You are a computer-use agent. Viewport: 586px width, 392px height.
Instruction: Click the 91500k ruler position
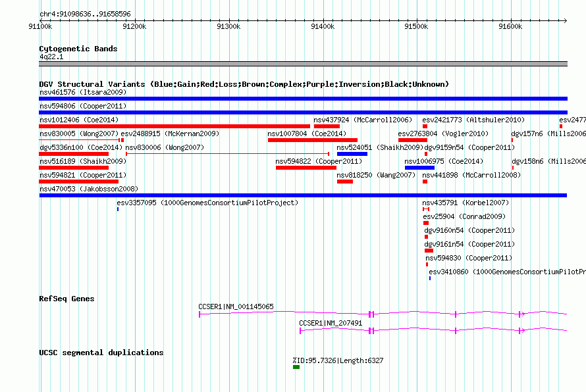[x=416, y=26]
